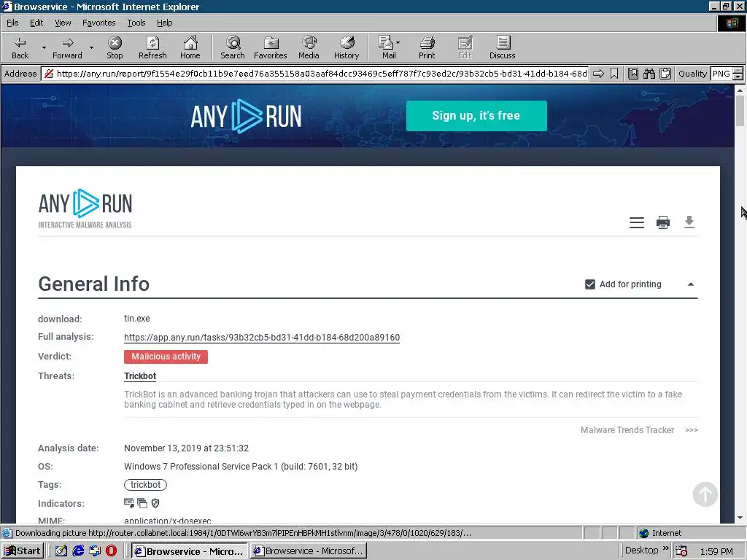Click the Trickbot threat link
This screenshot has width=747, height=560.
click(140, 376)
